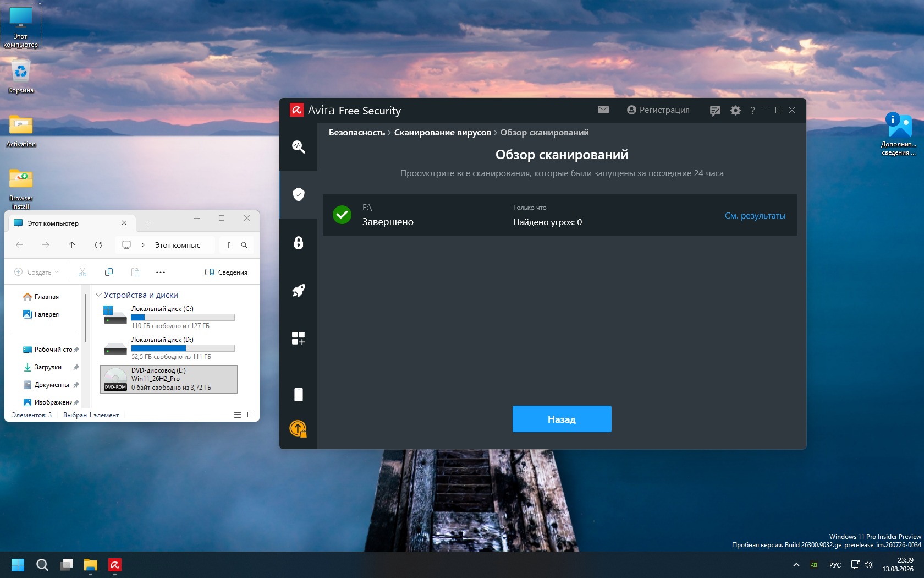Screen dimensions: 924x578
Task: Open taskbar Search
Action: pyautogui.click(x=42, y=565)
